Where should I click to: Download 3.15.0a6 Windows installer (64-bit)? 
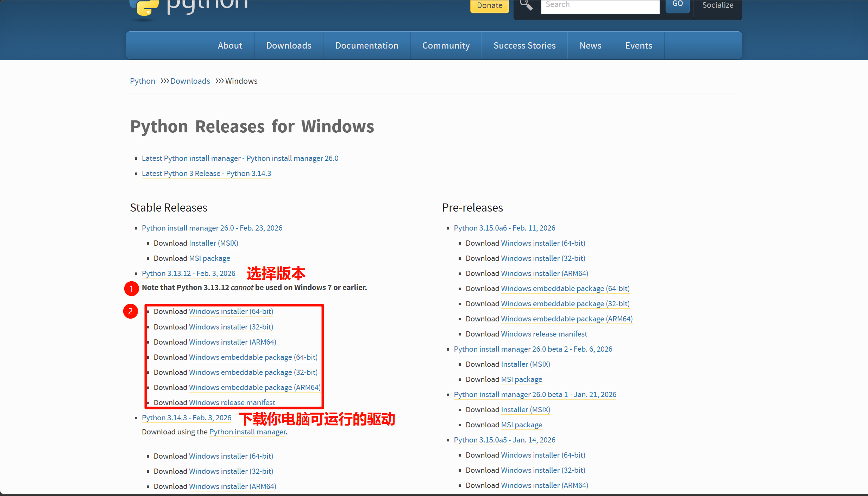pyautogui.click(x=543, y=243)
